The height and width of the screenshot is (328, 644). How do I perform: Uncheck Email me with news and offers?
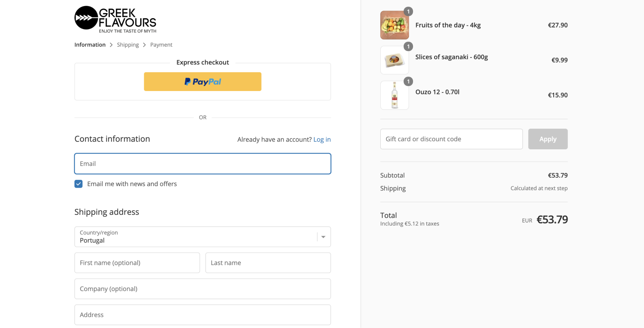click(x=79, y=184)
